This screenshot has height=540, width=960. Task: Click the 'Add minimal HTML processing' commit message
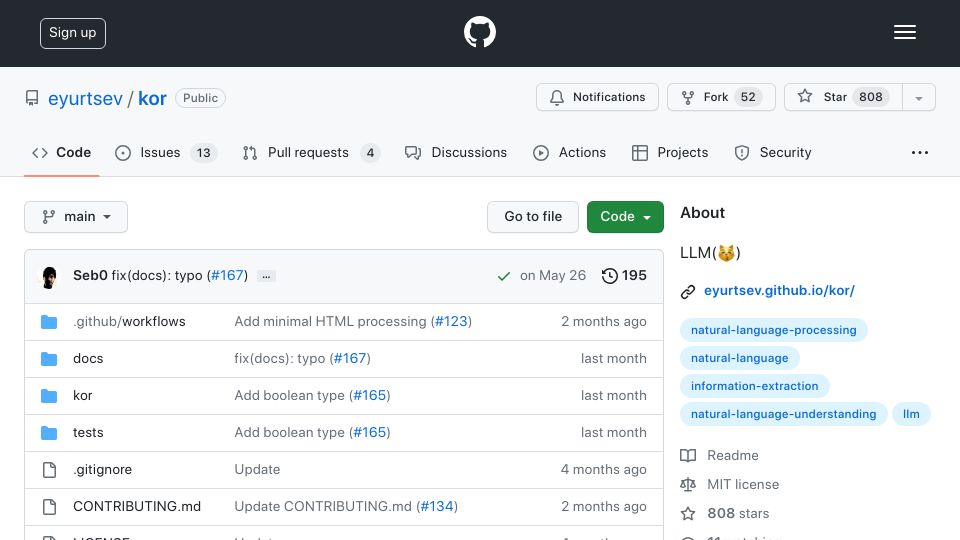pyautogui.click(x=331, y=321)
